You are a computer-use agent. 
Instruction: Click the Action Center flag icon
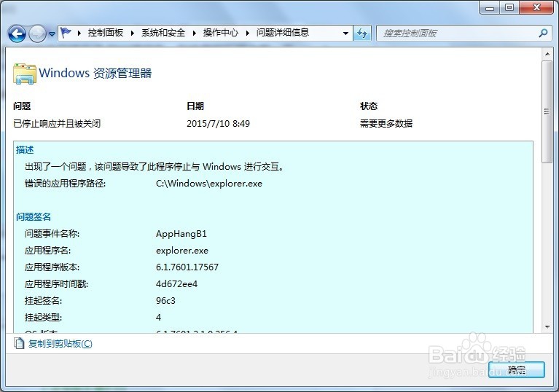tap(66, 33)
